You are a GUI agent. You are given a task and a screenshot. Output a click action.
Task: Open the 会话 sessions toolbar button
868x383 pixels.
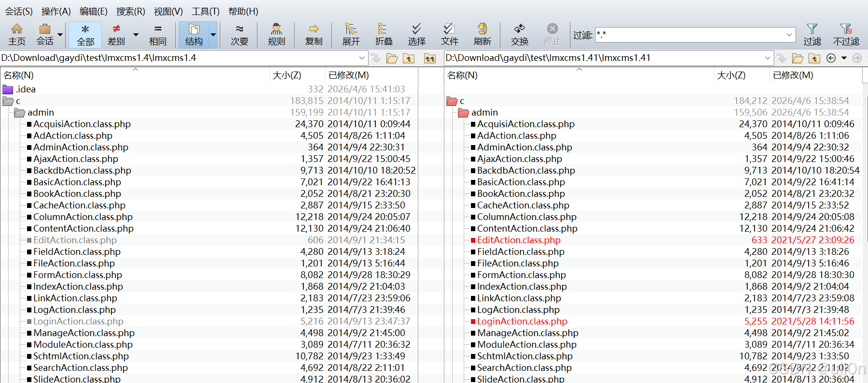[45, 35]
